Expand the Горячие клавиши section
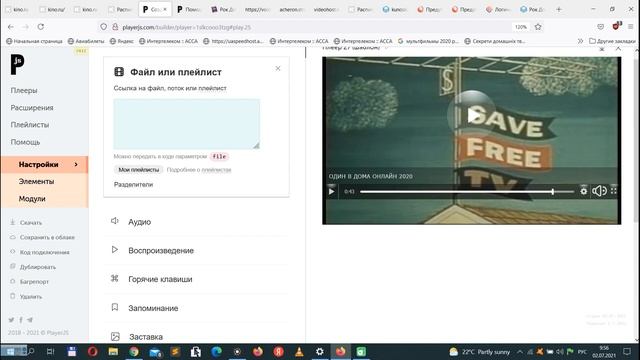The width and height of the screenshot is (640, 360). click(x=160, y=280)
